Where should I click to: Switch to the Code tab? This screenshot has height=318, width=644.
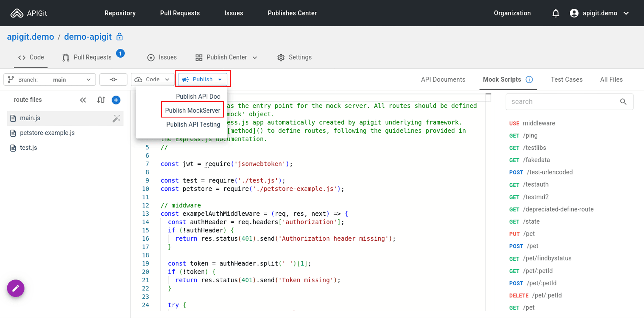click(x=31, y=57)
